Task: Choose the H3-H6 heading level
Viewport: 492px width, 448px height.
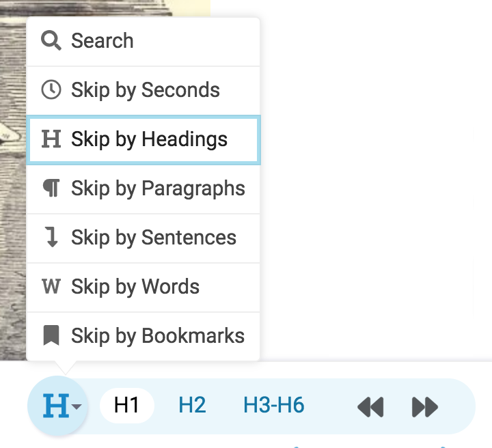Action: (x=274, y=405)
